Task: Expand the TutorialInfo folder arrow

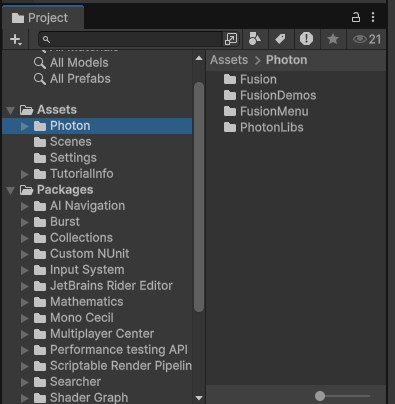Action: [24, 174]
